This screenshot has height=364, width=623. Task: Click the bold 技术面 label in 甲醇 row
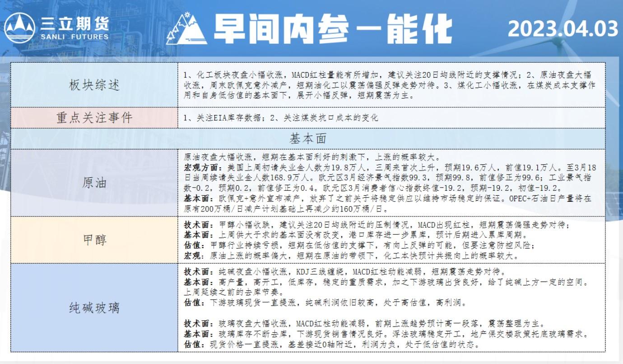tap(198, 225)
